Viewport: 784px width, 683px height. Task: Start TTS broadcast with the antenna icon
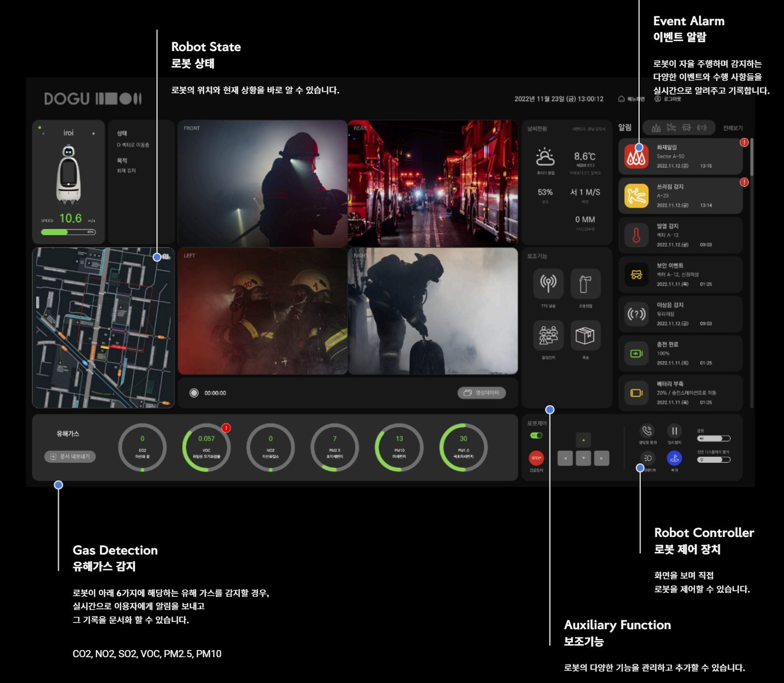click(x=548, y=283)
